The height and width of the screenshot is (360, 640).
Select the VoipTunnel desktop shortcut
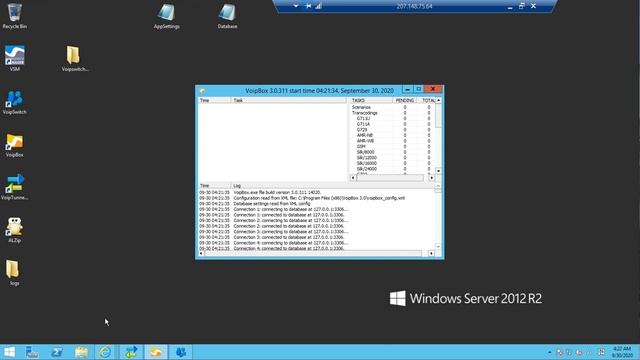(15, 187)
